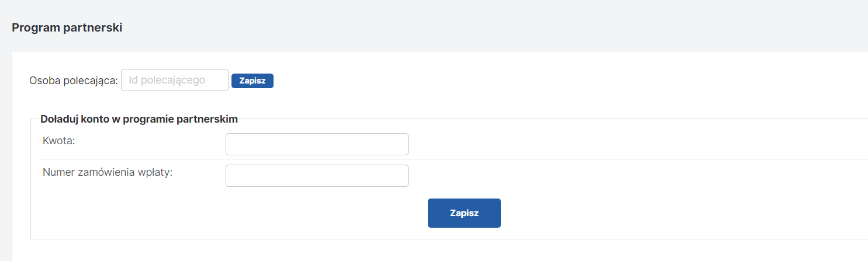This screenshot has height=261, width=868.
Task: Click the word "wpłaty" in the order label
Action: tap(157, 172)
